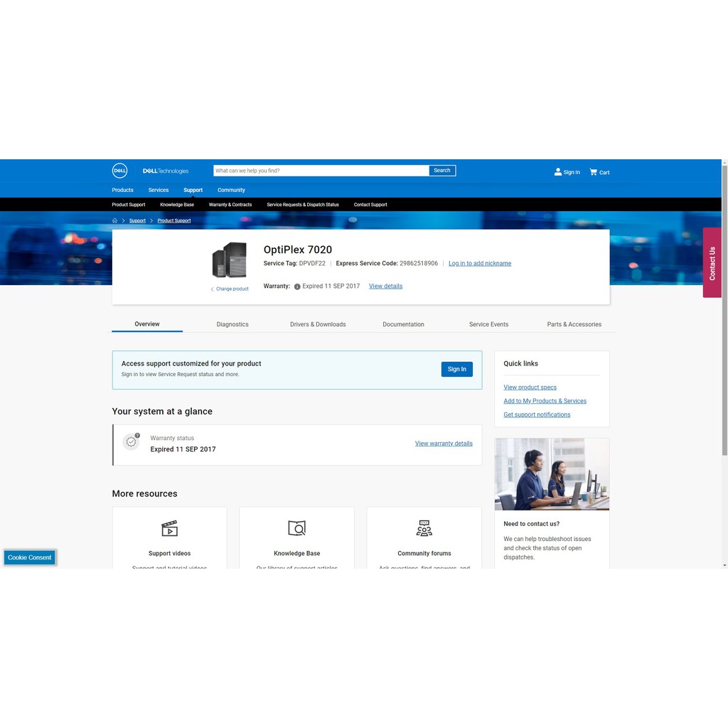Click the search input field
The image size is (728, 728).
pyautogui.click(x=321, y=171)
